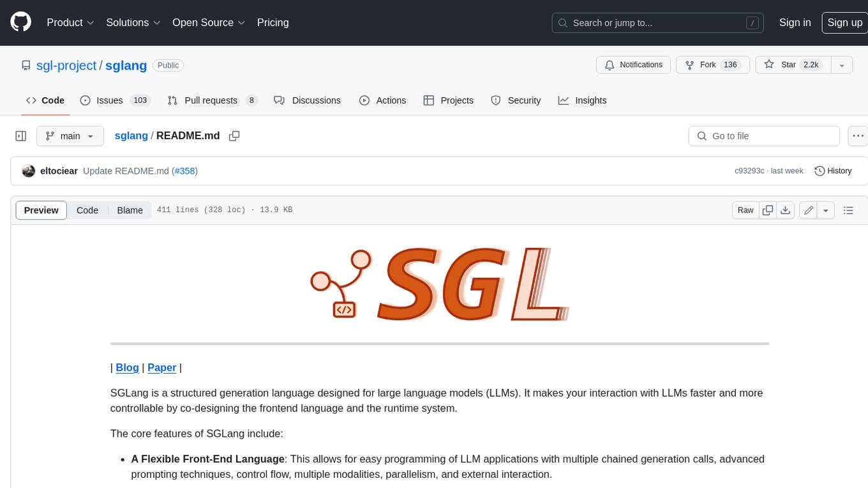Open the document outline list icon
The image size is (868, 488).
pos(848,210)
